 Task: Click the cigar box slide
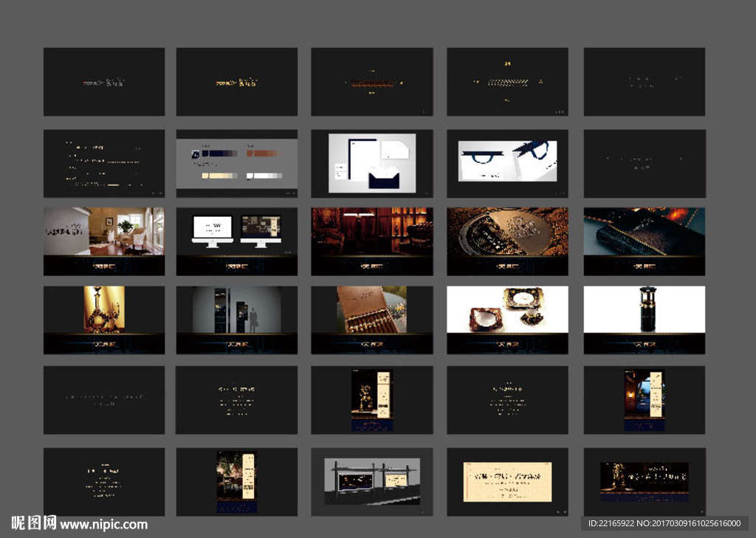tap(372, 310)
